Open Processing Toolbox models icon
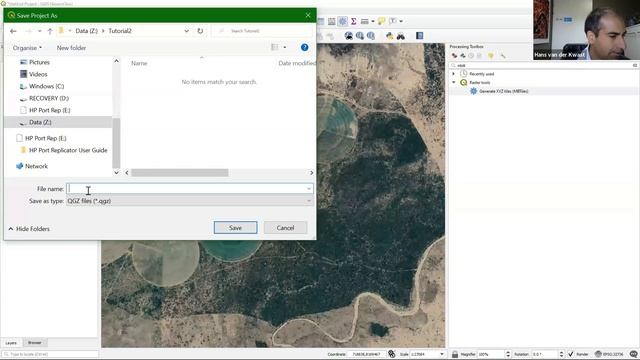 coord(454,56)
